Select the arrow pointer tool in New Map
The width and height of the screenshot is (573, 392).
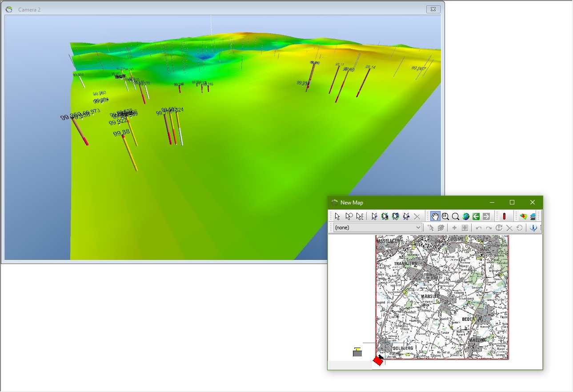click(x=337, y=216)
